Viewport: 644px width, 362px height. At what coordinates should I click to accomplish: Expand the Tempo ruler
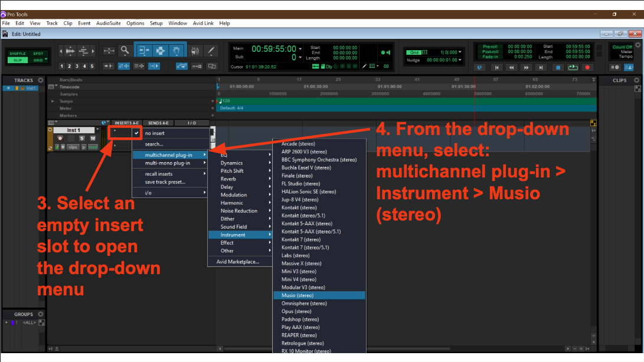coord(53,101)
